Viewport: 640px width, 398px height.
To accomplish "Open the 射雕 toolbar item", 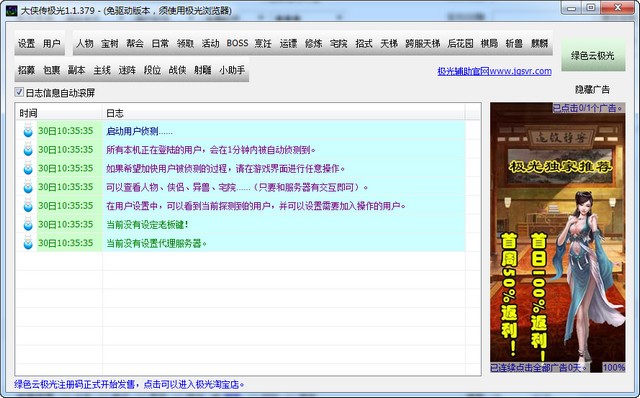I will (202, 70).
